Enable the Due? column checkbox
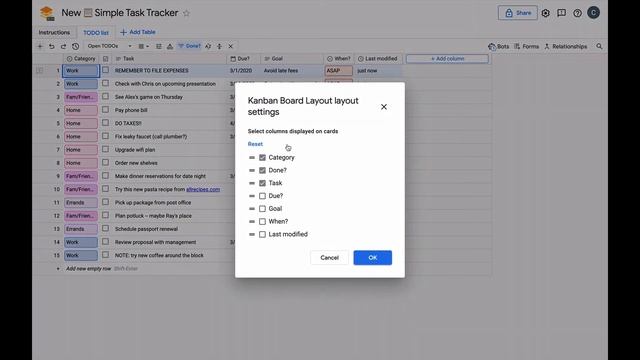The height and width of the screenshot is (360, 640). pos(262,196)
